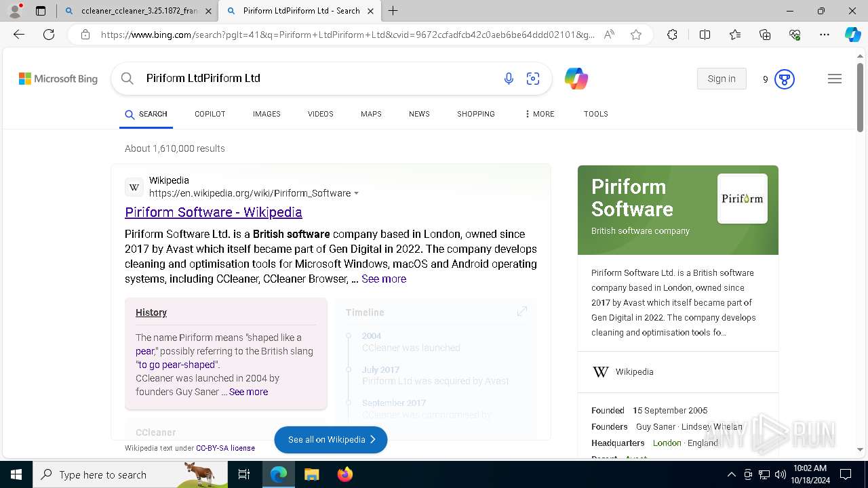Open Microsoft Rewards medal icon
The image size is (868, 488).
tap(784, 79)
